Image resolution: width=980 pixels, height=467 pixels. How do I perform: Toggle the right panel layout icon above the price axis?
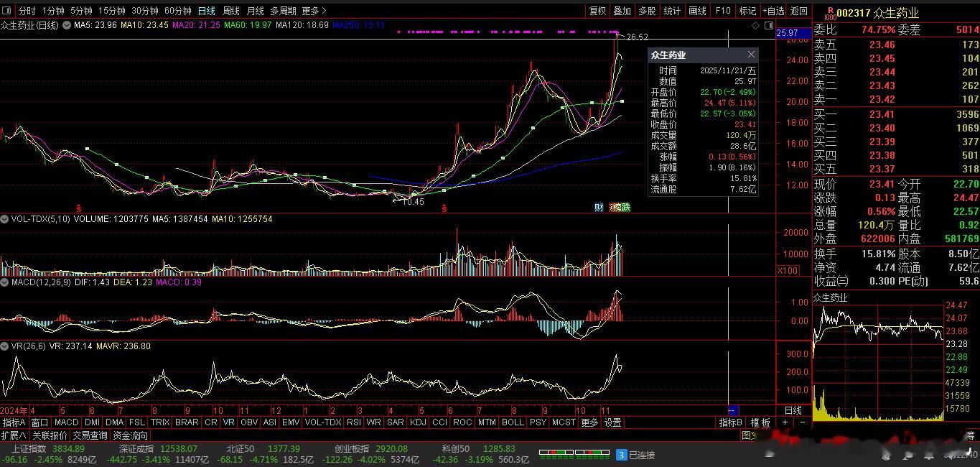click(x=767, y=26)
